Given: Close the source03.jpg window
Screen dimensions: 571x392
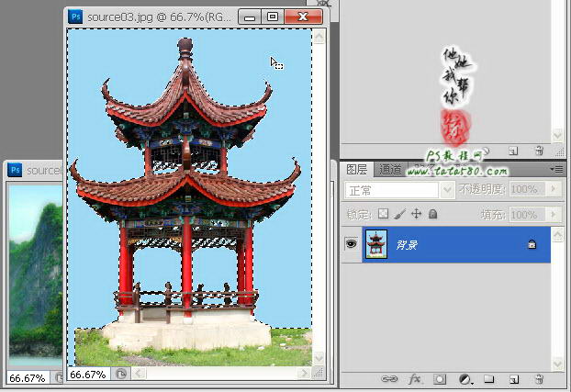Looking at the screenshot, I should (x=303, y=17).
